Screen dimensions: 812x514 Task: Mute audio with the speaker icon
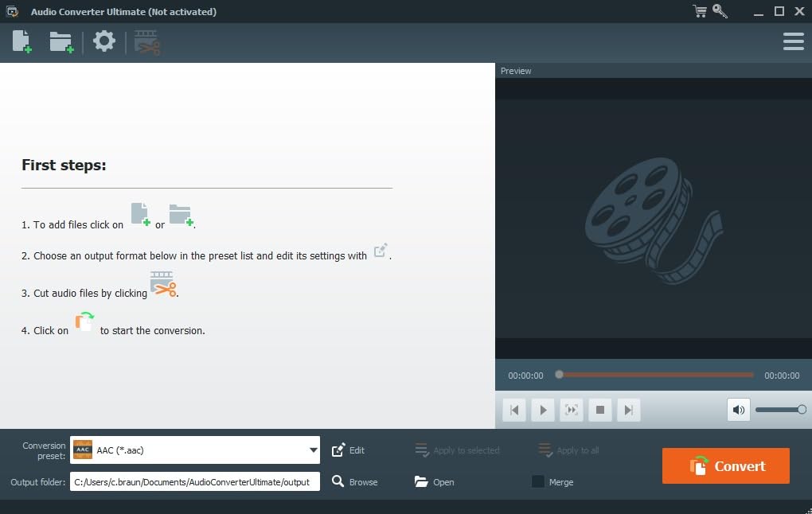[x=739, y=410]
